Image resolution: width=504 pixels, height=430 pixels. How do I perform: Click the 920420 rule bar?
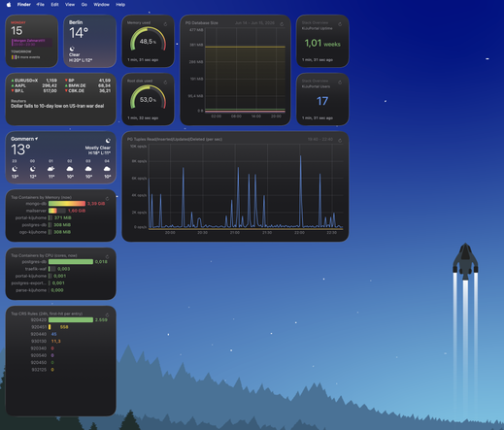point(71,319)
